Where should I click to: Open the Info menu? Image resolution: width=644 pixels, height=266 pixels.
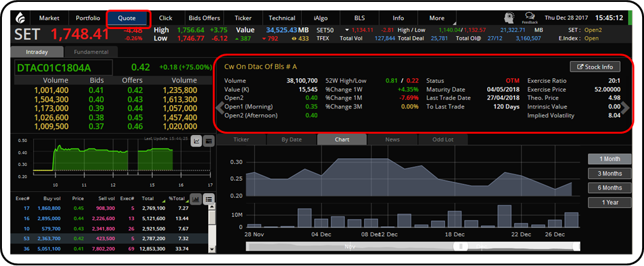(x=398, y=18)
